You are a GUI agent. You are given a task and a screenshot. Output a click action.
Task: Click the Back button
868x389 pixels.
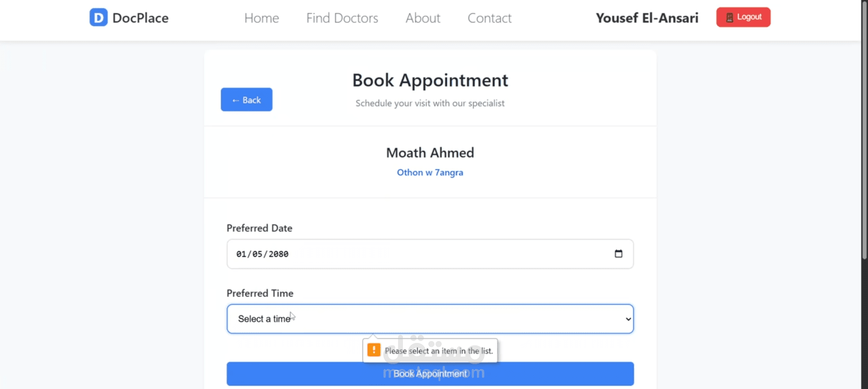tap(247, 100)
